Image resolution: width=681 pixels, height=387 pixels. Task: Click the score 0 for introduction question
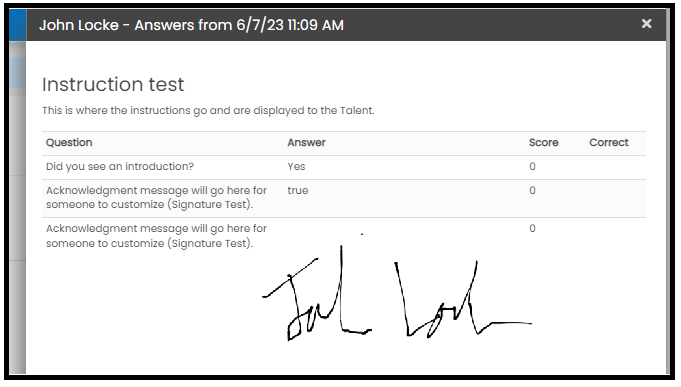click(x=532, y=166)
